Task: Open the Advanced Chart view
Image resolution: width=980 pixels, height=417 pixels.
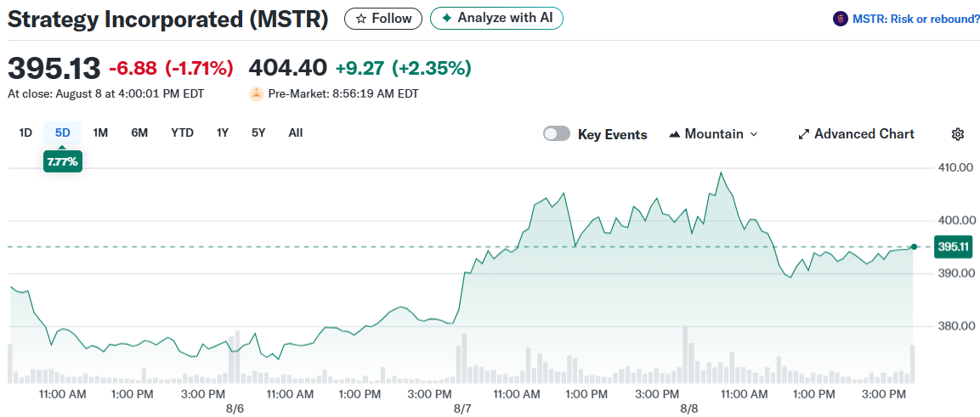Action: [856, 133]
